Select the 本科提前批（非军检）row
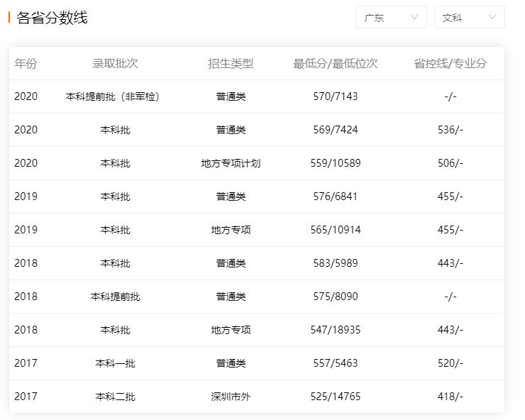This screenshot has width=525, height=420. click(x=112, y=96)
